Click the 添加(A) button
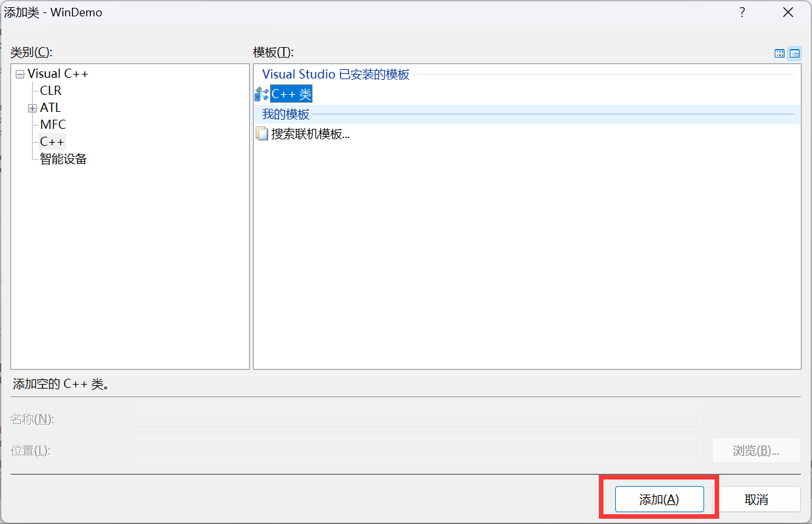This screenshot has width=812, height=524. (x=659, y=498)
